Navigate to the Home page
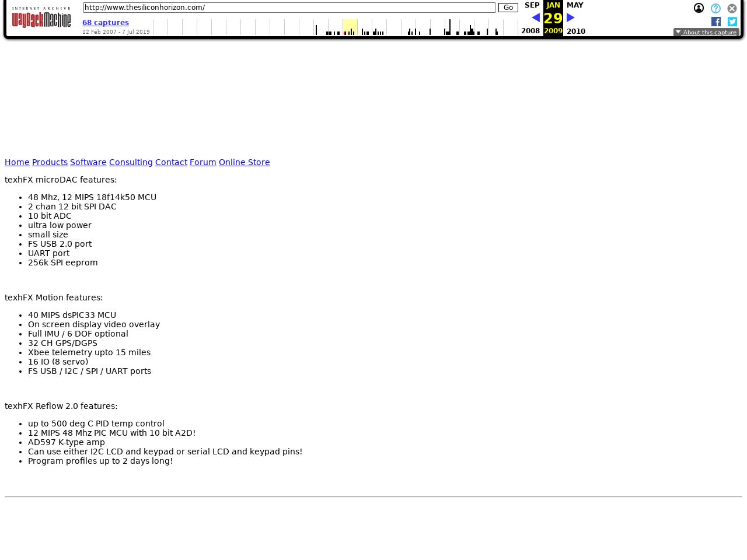Image resolution: width=747 pixels, height=560 pixels. [17, 162]
